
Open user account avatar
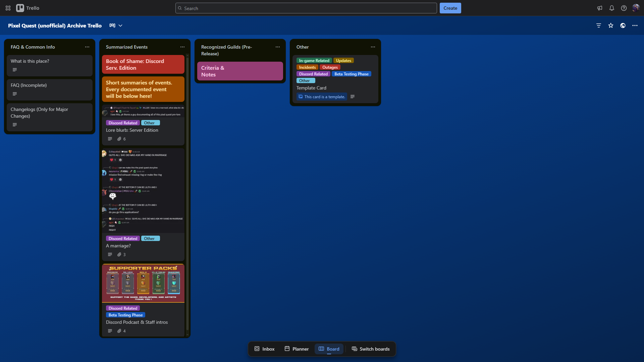[636, 8]
